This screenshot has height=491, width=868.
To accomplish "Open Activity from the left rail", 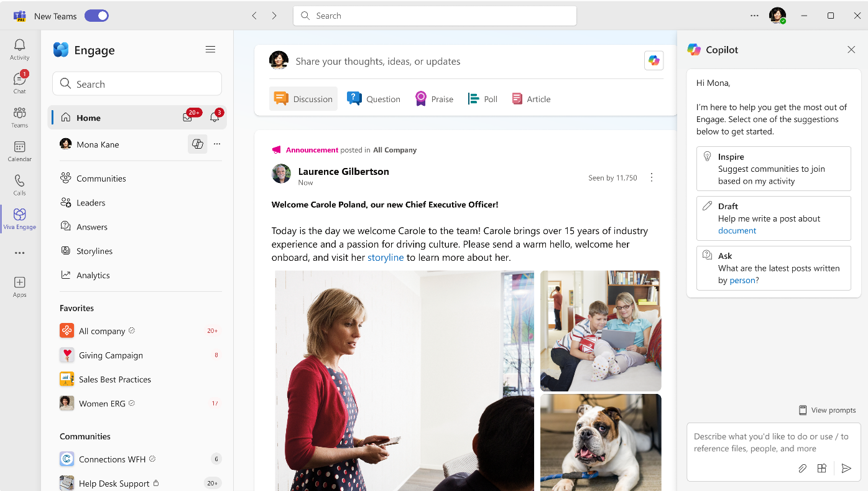I will [x=19, y=46].
